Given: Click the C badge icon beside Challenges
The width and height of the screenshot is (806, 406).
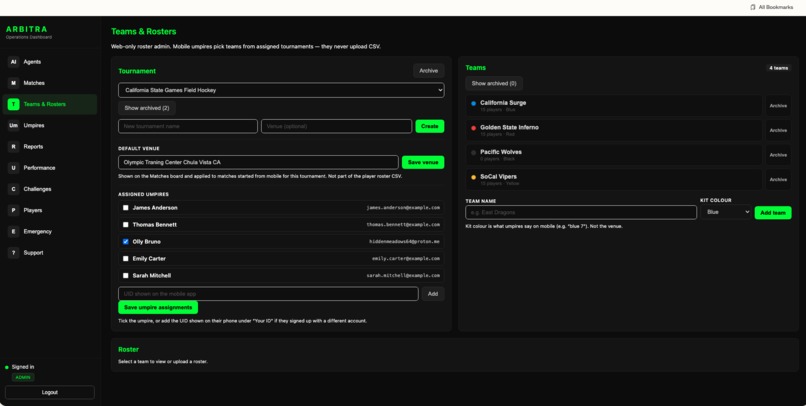Looking at the screenshot, I should [x=13, y=189].
